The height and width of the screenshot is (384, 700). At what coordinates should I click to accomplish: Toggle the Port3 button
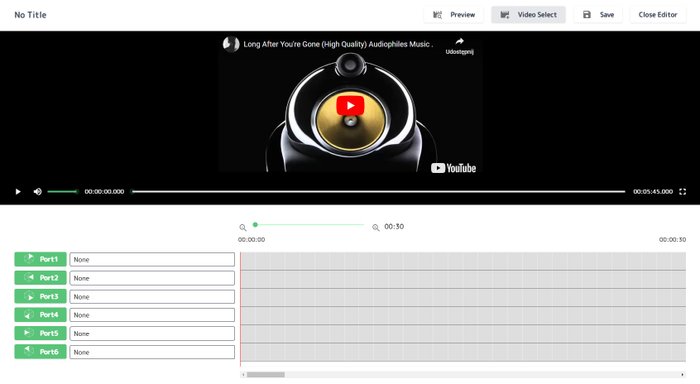41,296
